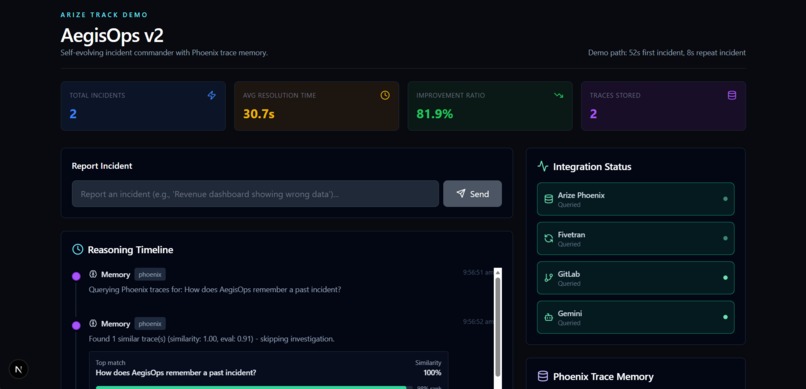Click the phoenix tag on first Memory step
Image resolution: width=806 pixels, height=389 pixels.
(x=150, y=274)
